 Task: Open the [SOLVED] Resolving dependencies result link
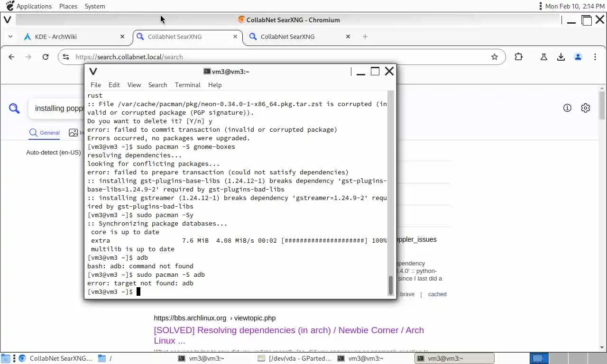click(289, 335)
